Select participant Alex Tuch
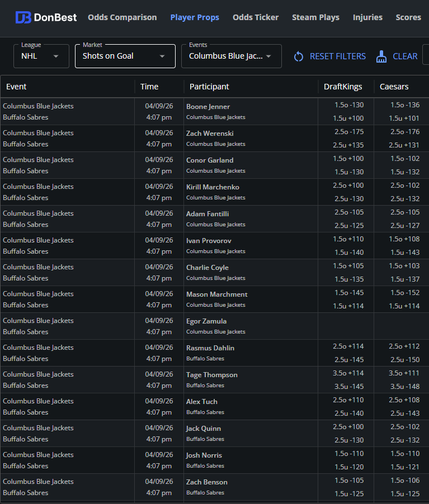This screenshot has width=429, height=504. 202,402
